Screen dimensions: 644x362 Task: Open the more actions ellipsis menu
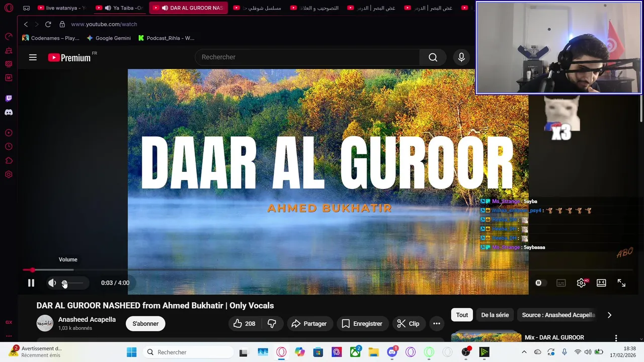[437, 324]
